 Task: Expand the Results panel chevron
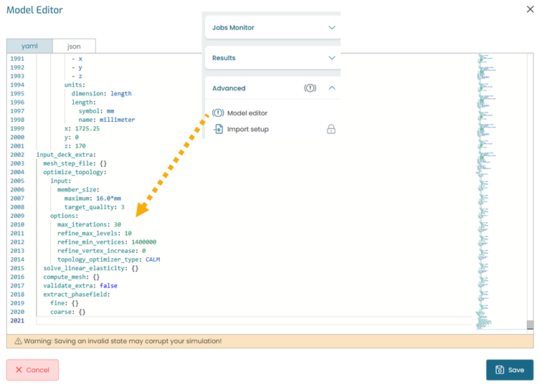pos(332,57)
